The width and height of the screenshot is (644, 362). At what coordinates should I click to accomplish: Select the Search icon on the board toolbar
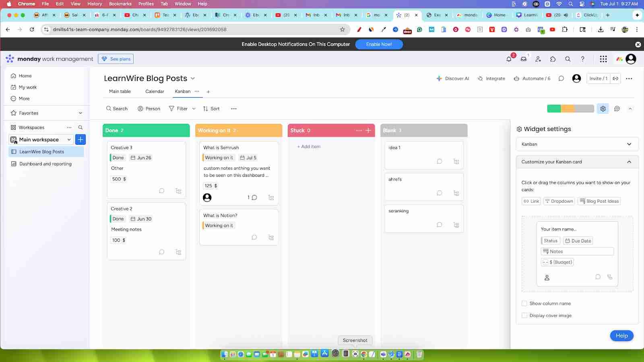coord(117,108)
